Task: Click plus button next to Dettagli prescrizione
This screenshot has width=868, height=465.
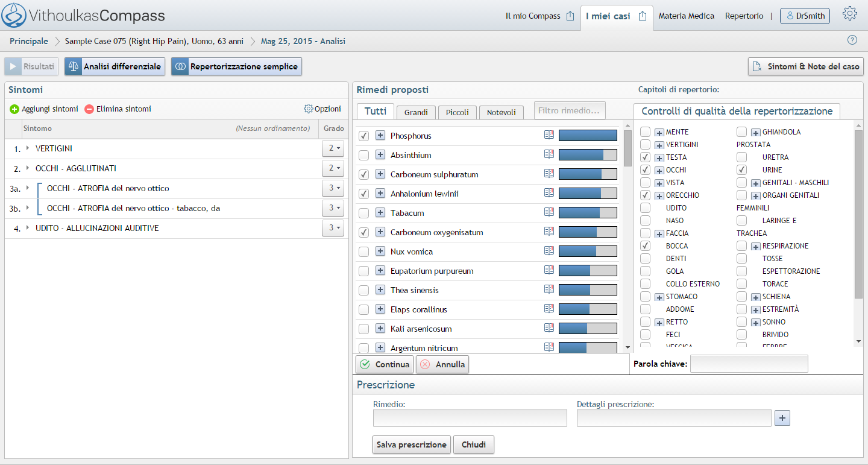Action: [x=782, y=418]
